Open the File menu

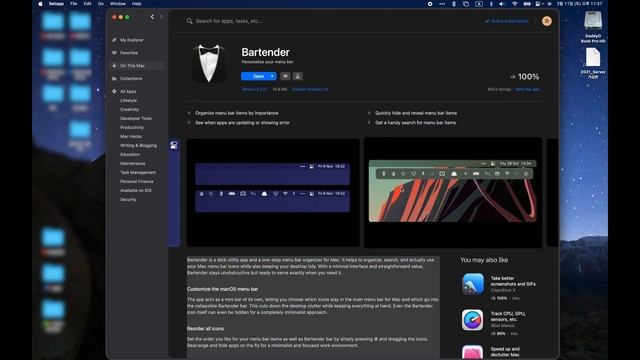click(73, 4)
